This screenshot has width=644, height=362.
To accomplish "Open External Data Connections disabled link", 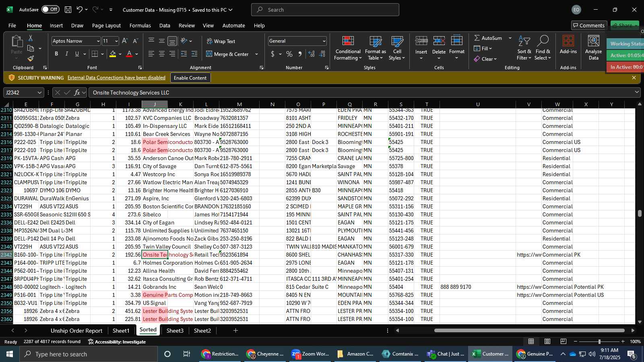I will (116, 78).
